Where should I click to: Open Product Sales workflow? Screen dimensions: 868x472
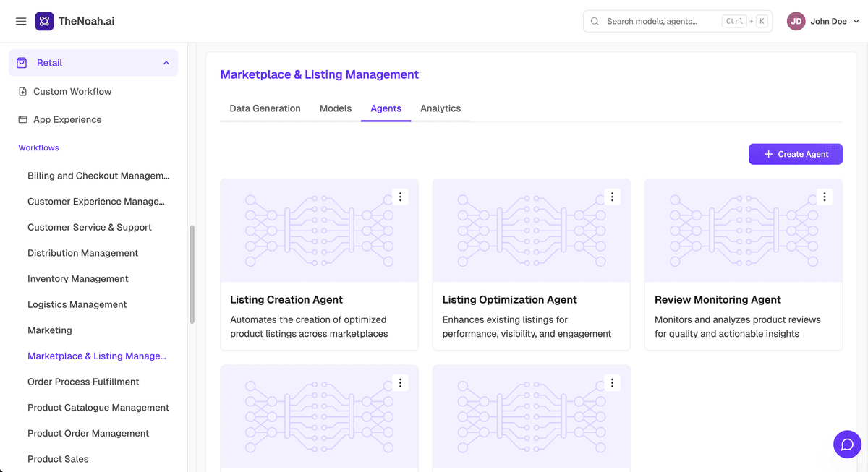(x=58, y=459)
